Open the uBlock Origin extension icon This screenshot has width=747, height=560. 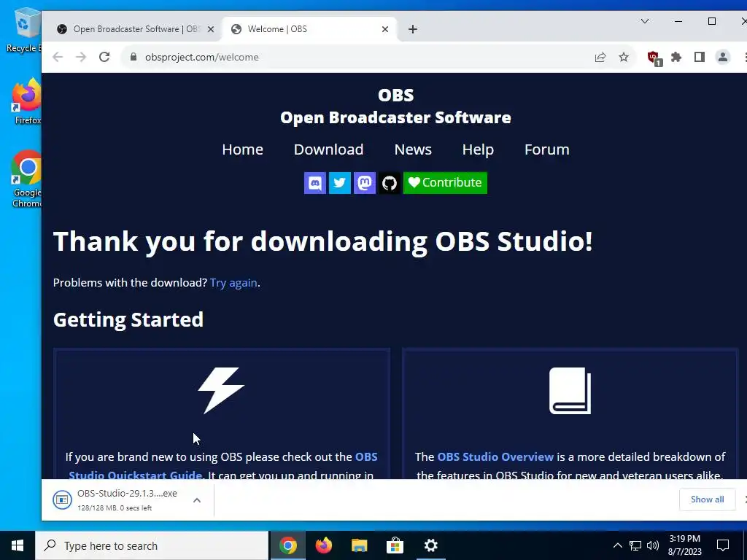(654, 58)
